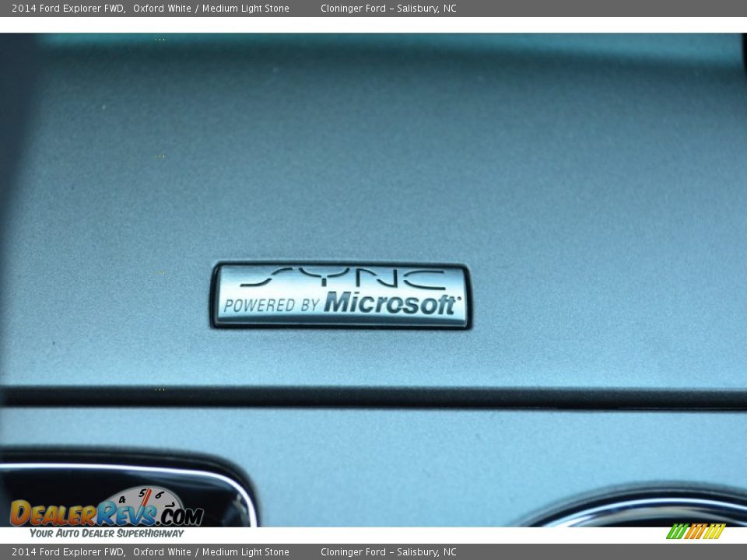Click the green striped emblem in bottom-right corner
Viewport: 747px width, 560px height.
coord(696,531)
